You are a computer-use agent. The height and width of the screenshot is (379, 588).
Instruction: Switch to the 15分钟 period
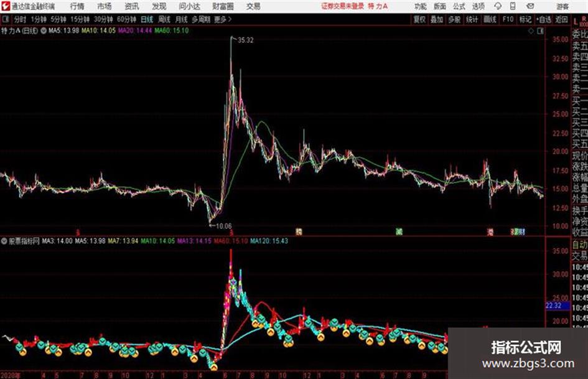click(x=80, y=19)
